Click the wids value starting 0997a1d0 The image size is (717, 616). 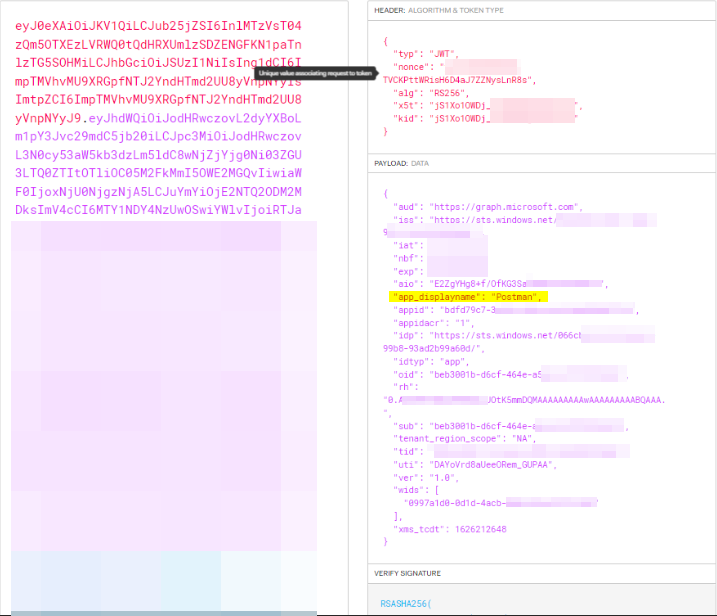click(501, 503)
